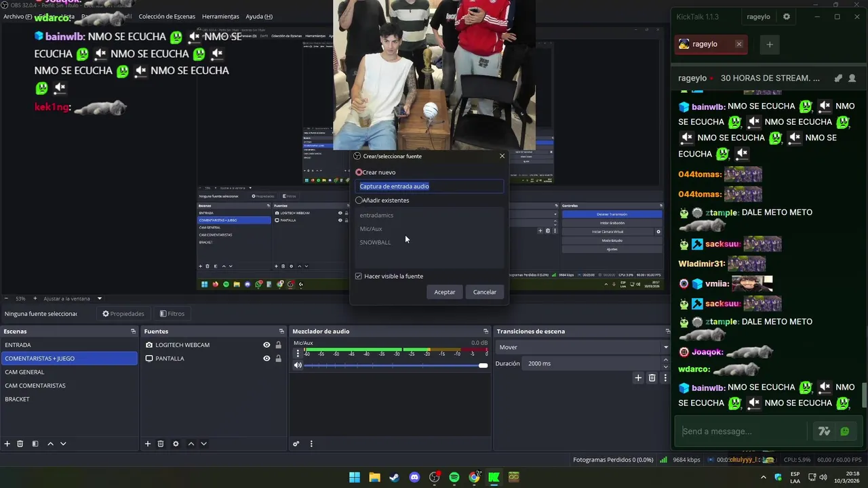Image resolution: width=868 pixels, height=488 pixels.
Task: Add a transition with the plus icon
Action: coord(638,378)
